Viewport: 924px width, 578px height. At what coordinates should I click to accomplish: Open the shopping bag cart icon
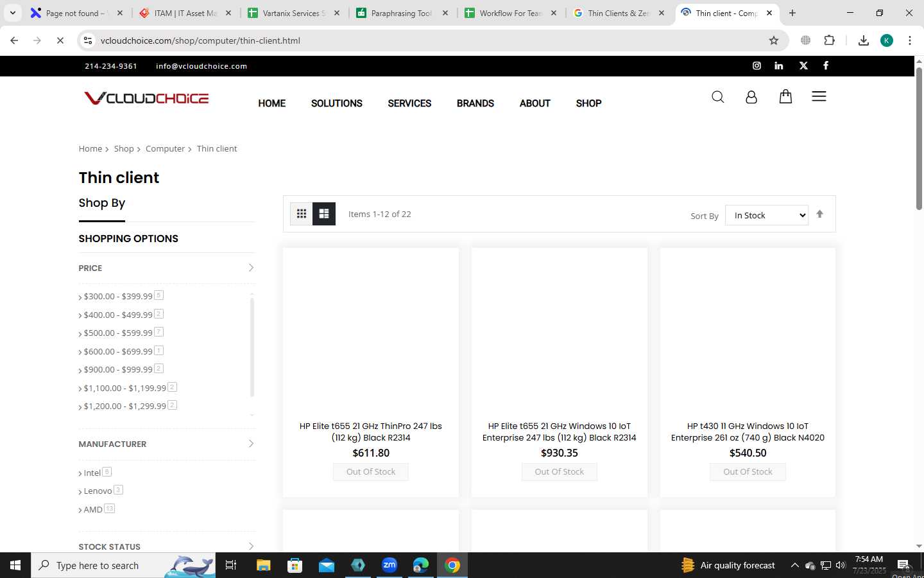[x=785, y=96]
